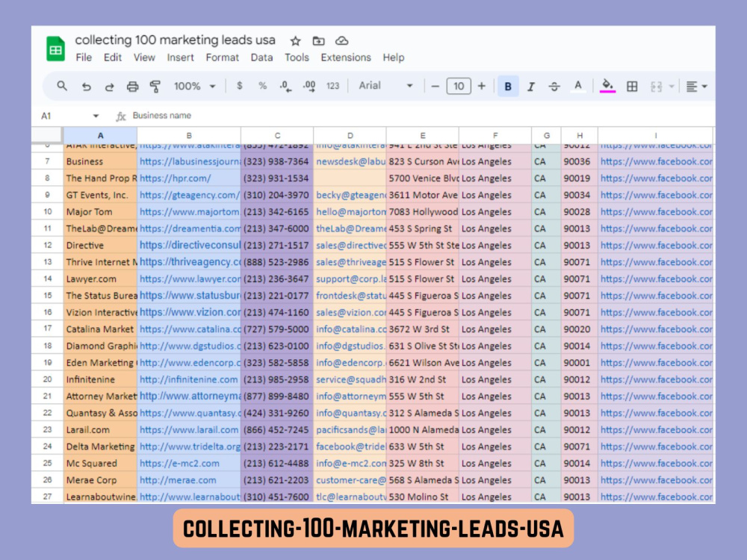Print the spreadsheet
This screenshot has width=747, height=560.
(132, 86)
